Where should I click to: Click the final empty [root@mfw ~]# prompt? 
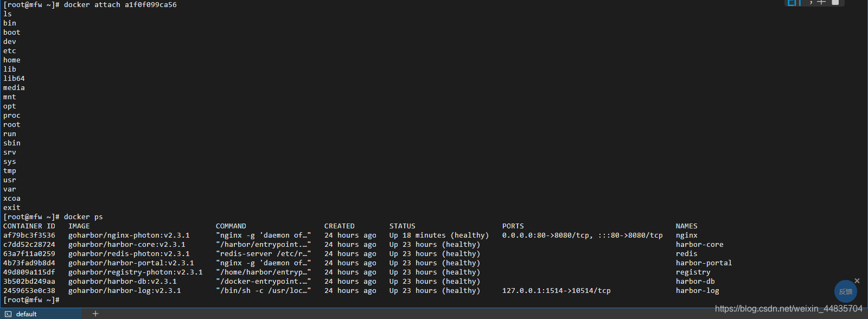31,300
